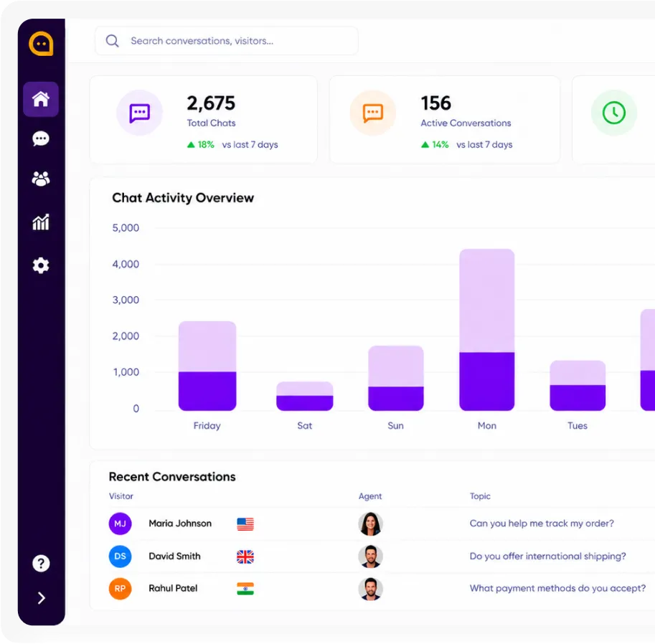655x644 pixels.
Task: Select the Total Chats label
Action: 212,123
